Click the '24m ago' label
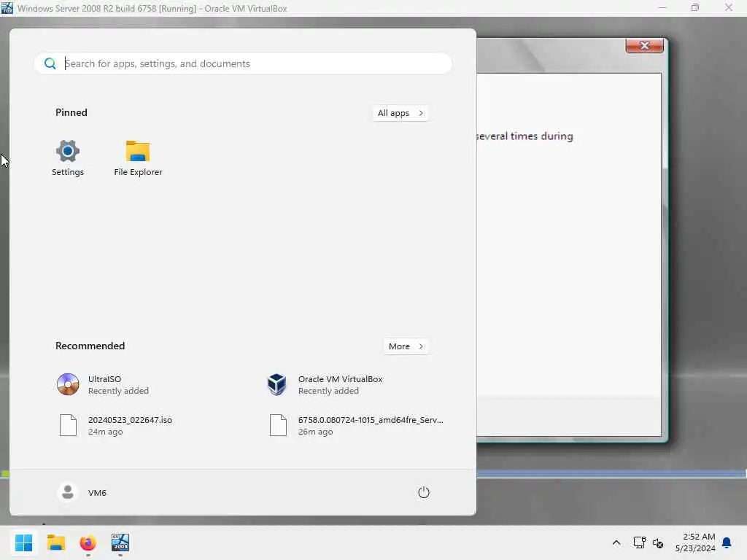747x560 pixels. 105,432
